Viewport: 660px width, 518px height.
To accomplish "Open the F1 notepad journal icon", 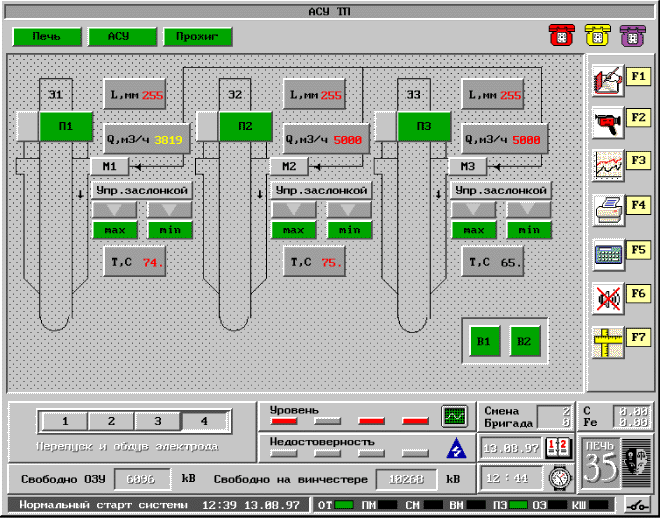I will point(605,78).
